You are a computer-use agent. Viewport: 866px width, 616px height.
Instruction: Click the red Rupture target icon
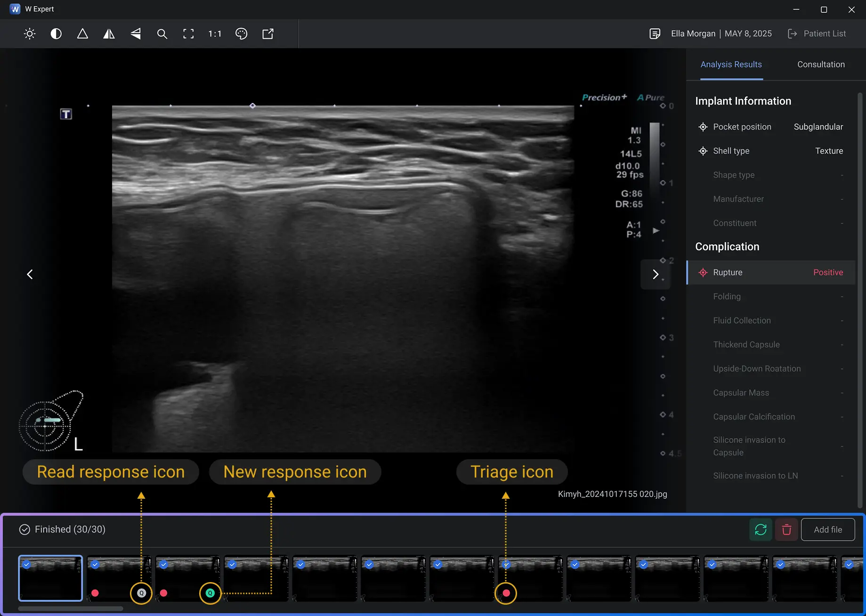[703, 272]
